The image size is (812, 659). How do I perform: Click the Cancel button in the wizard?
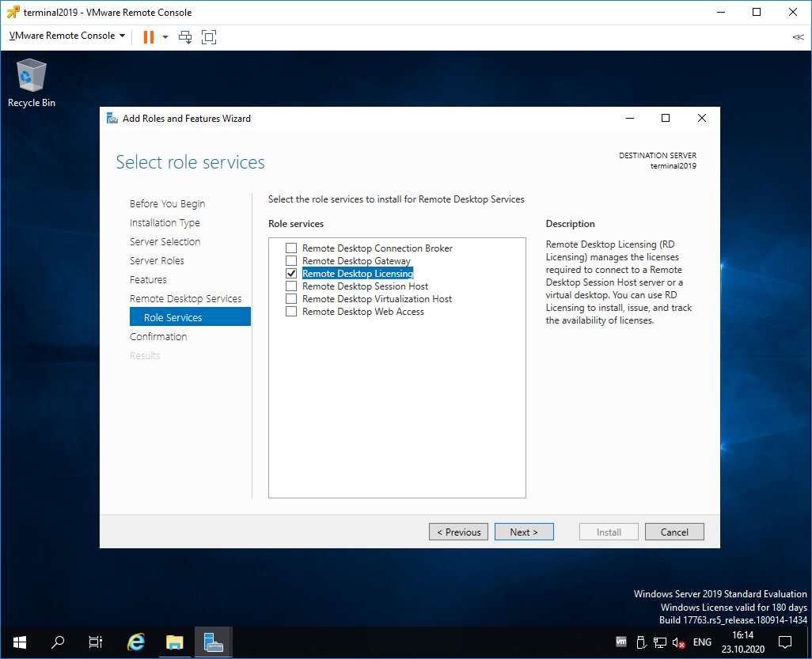pos(674,532)
